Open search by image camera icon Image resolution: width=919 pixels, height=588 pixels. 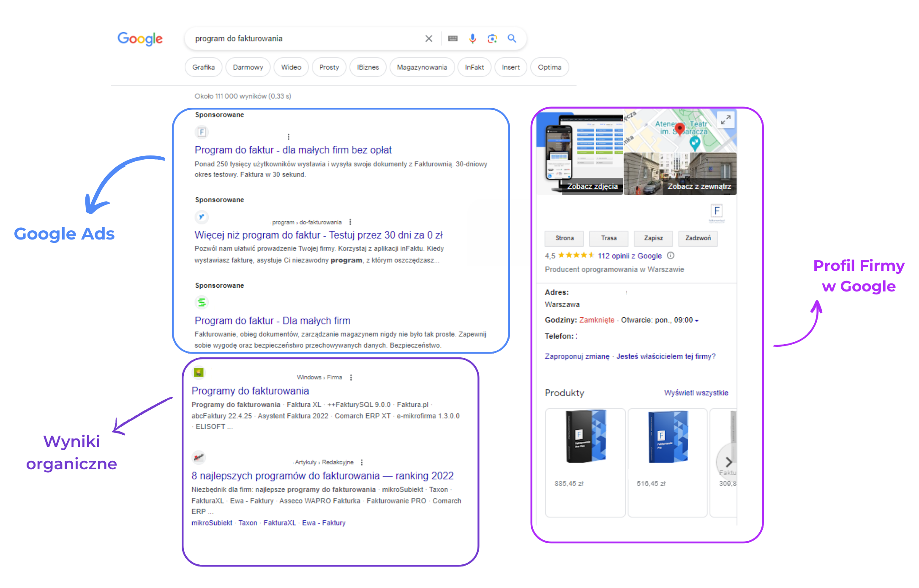(x=492, y=38)
